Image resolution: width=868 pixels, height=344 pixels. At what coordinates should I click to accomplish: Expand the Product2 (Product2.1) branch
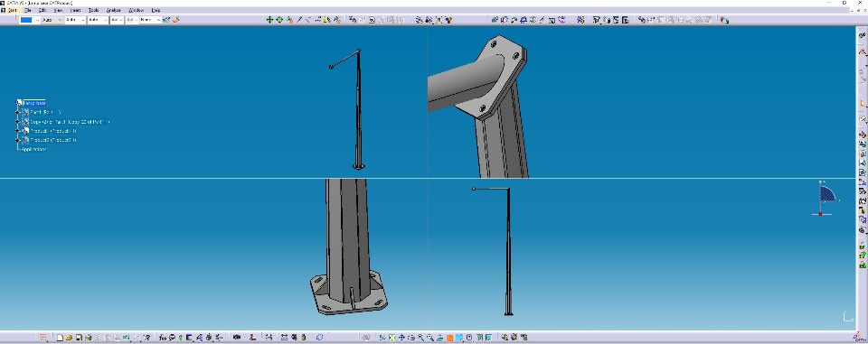(18, 140)
